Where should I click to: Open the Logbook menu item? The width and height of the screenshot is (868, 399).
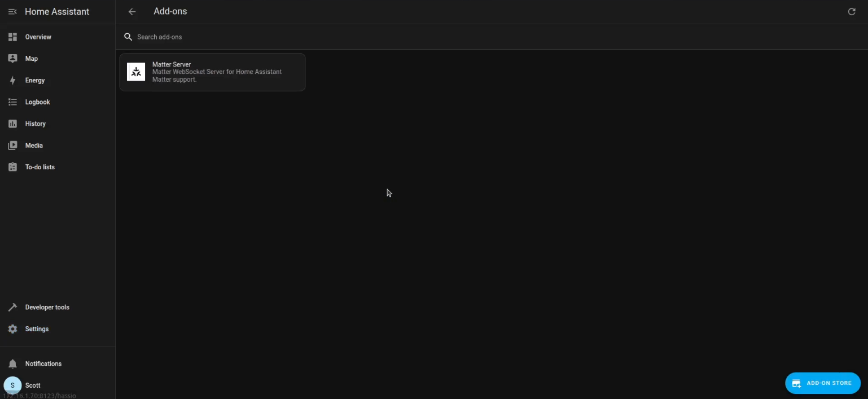[x=58, y=102]
